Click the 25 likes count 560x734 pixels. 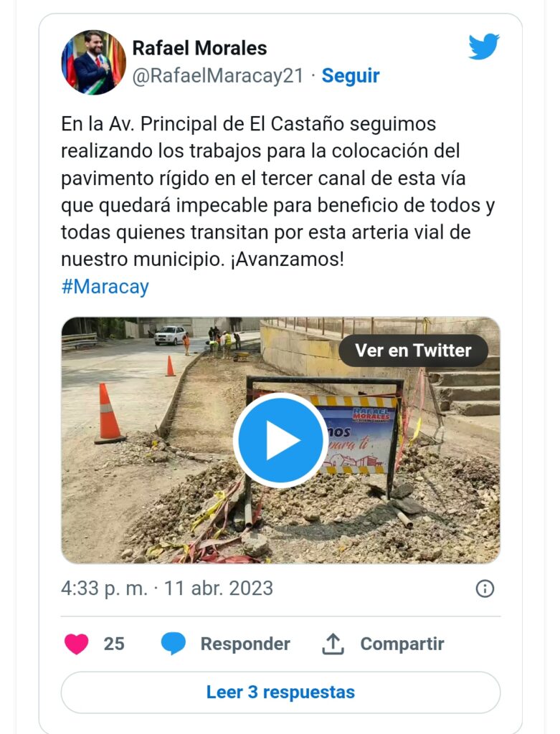click(114, 644)
